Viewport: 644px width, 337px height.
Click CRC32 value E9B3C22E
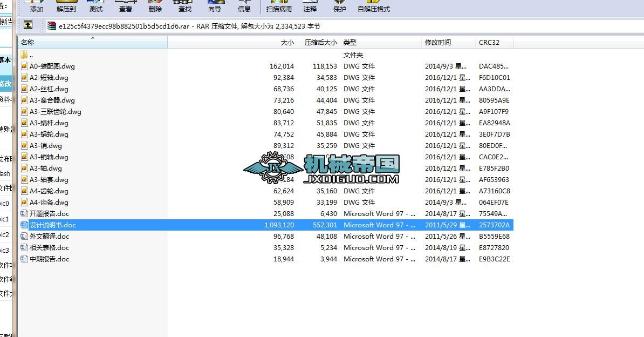coord(495,259)
